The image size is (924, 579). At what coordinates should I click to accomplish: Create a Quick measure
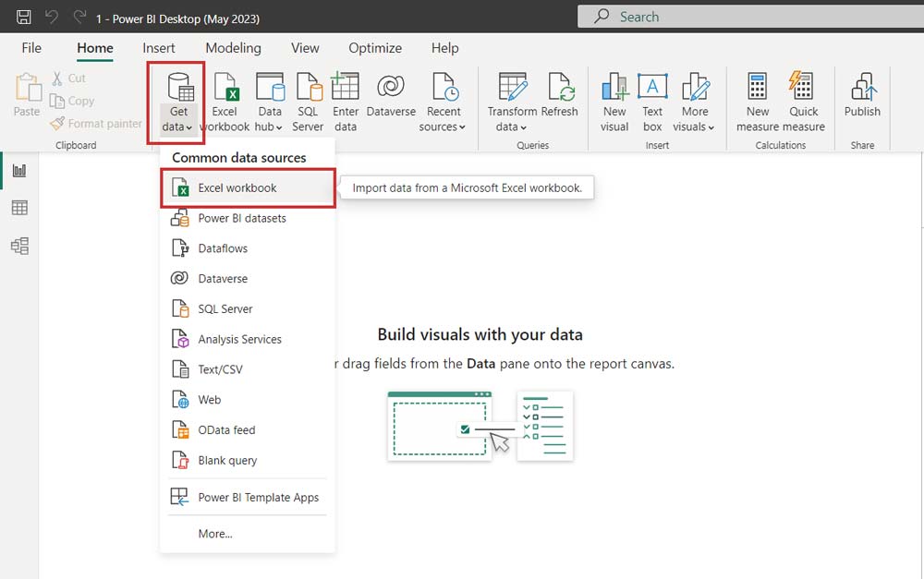click(x=803, y=103)
